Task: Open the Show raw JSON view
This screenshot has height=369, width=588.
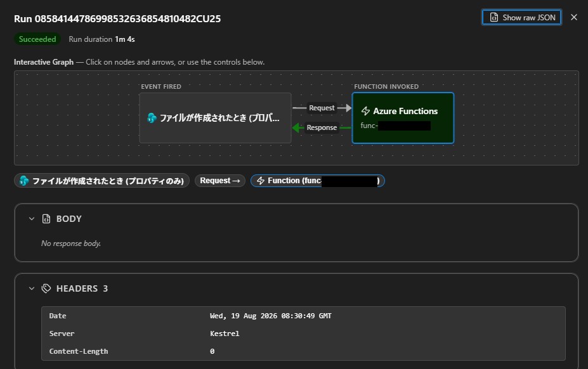Action: coord(521,18)
